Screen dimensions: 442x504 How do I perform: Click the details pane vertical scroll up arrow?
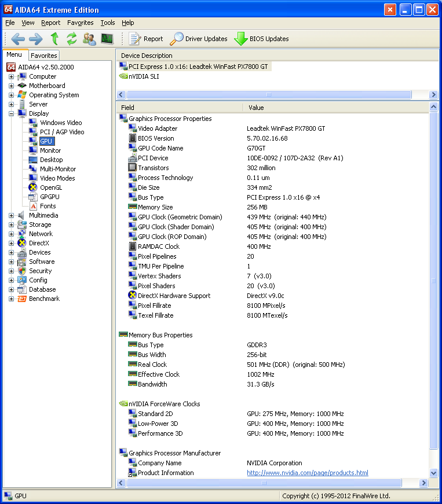(433, 107)
